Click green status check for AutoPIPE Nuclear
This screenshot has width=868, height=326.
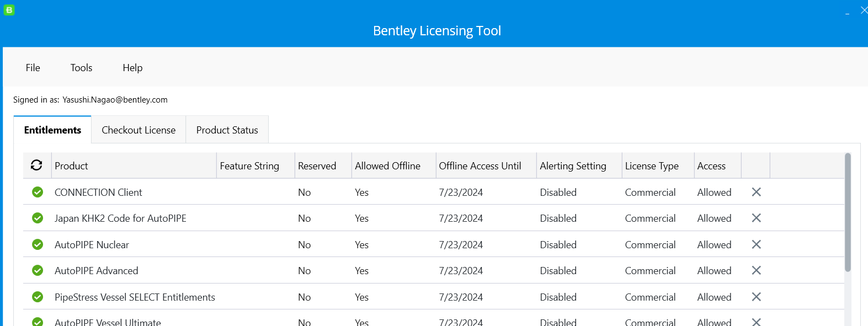click(38, 244)
